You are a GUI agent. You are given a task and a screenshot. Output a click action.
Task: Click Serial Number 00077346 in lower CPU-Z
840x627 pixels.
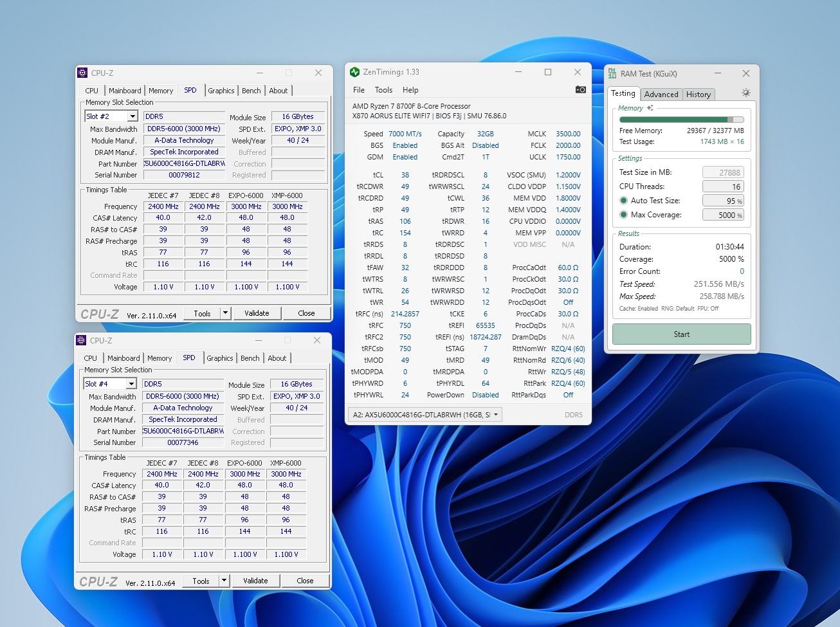(x=183, y=442)
